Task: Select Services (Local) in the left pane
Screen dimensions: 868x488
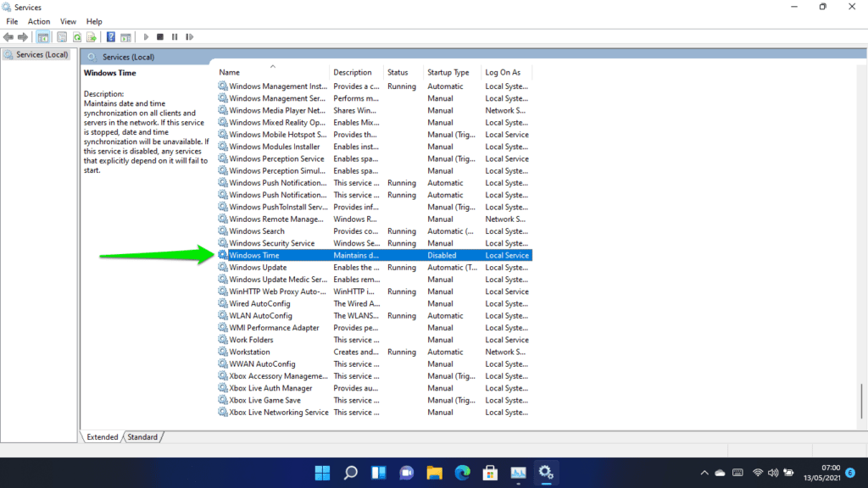Action: point(36,53)
